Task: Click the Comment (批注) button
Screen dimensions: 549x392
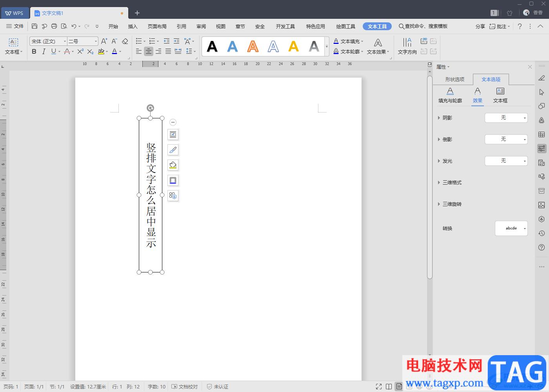Action: coord(500,26)
